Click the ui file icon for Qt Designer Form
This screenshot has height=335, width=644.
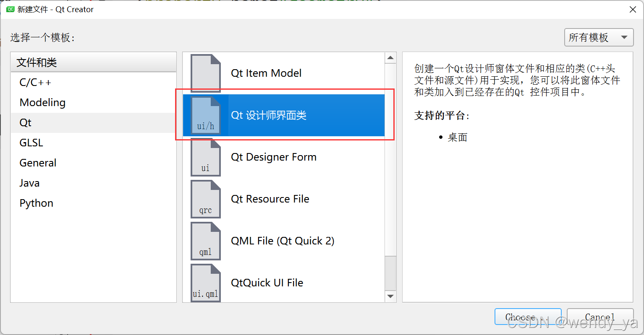[x=206, y=157]
